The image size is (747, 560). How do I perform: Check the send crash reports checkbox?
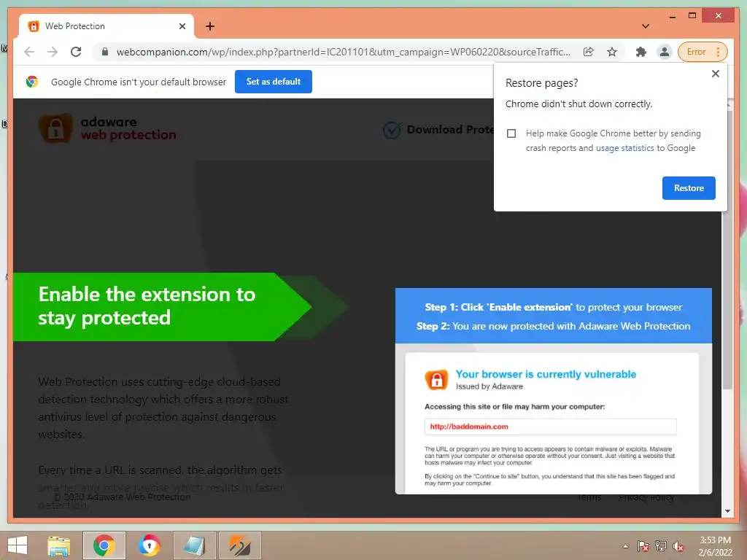[511, 133]
